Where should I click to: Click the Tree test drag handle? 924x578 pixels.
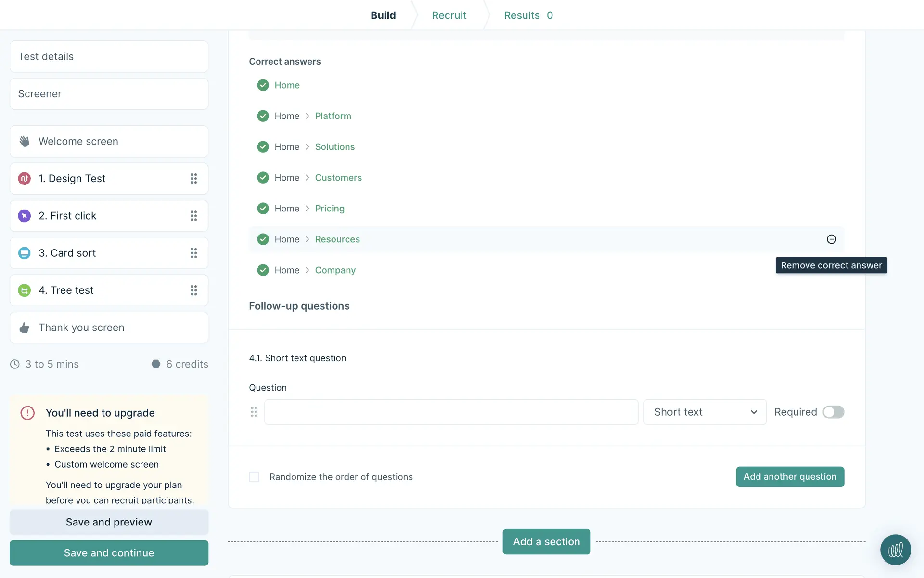pyautogui.click(x=193, y=290)
